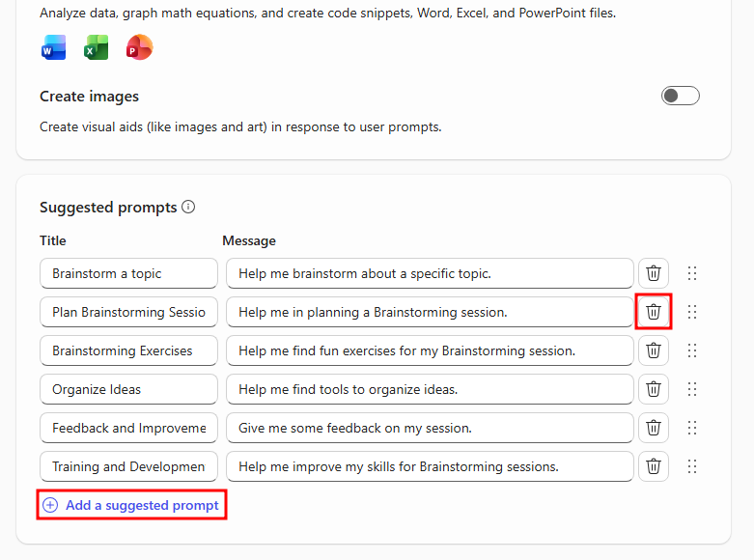Delete the Plan Brainstorming Session prompt
The width and height of the screenshot is (754, 560).
[x=654, y=312]
